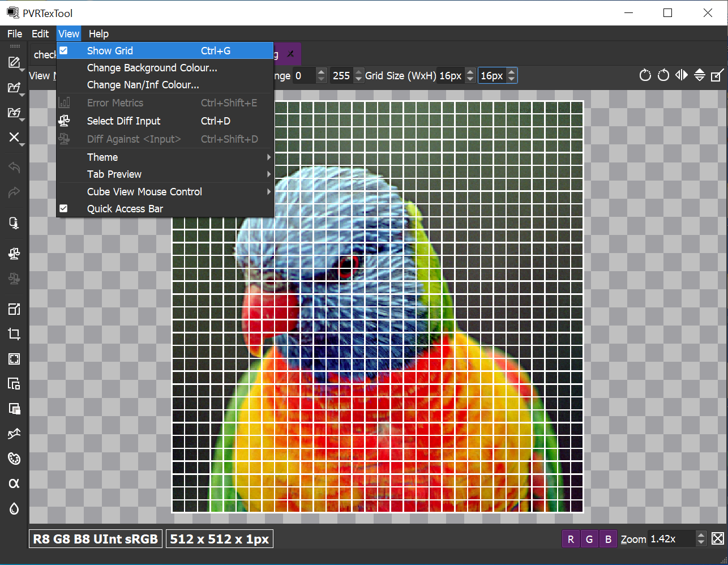Click the Resize texture icon
The height and width of the screenshot is (565, 728).
pos(14,309)
